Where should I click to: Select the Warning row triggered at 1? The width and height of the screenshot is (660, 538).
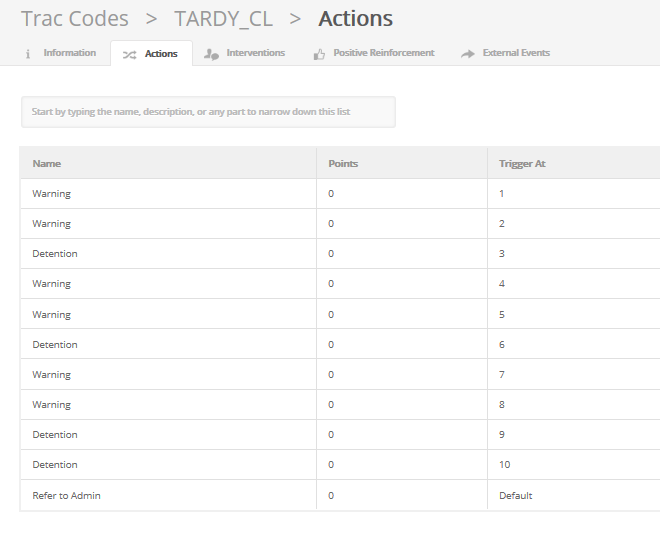(52, 194)
